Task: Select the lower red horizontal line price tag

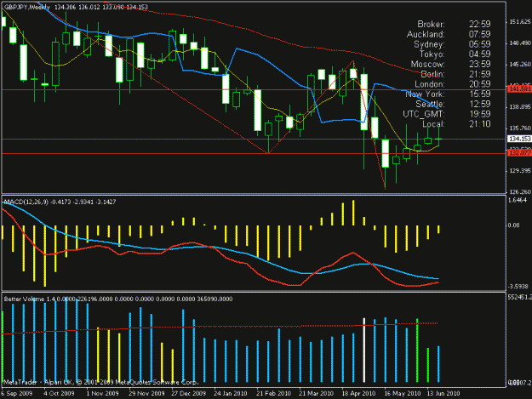Action: click(x=519, y=153)
